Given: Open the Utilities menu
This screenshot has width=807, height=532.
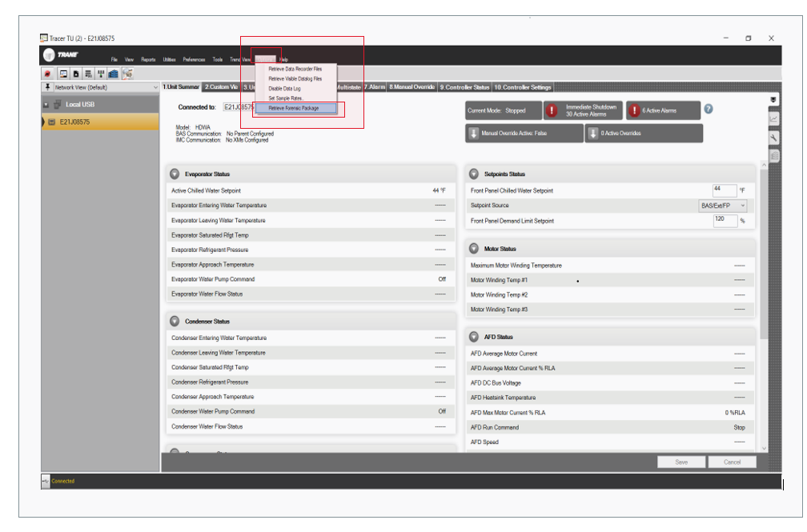Looking at the screenshot, I should coord(170,59).
